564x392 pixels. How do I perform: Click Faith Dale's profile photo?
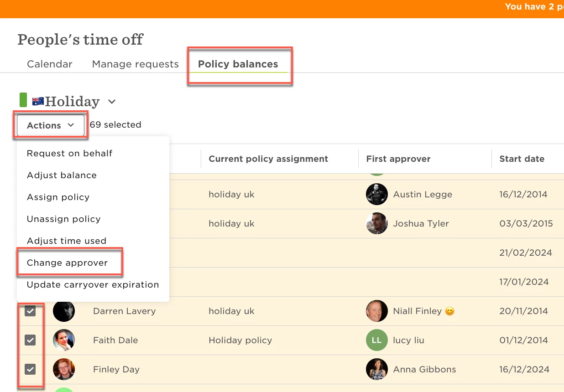(x=64, y=340)
